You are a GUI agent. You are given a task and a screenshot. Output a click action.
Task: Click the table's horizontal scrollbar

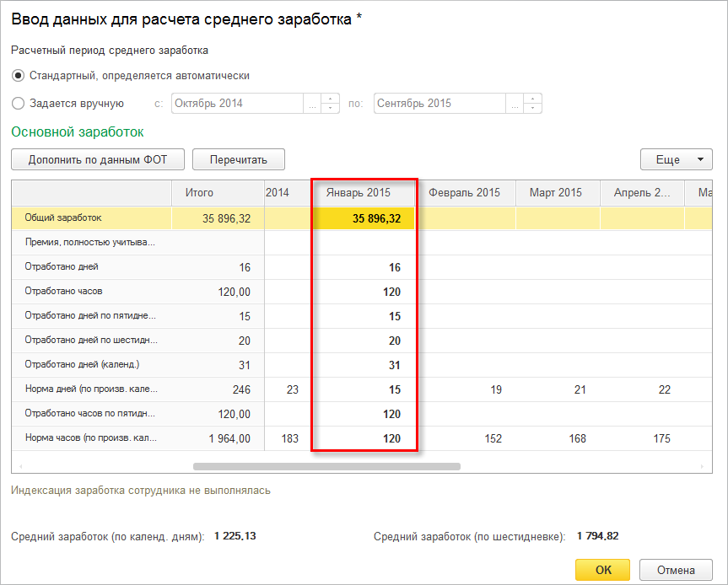[x=326, y=466]
